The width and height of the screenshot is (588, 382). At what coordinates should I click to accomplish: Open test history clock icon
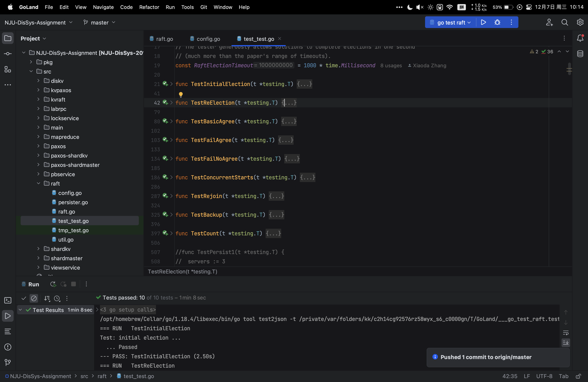click(x=57, y=298)
